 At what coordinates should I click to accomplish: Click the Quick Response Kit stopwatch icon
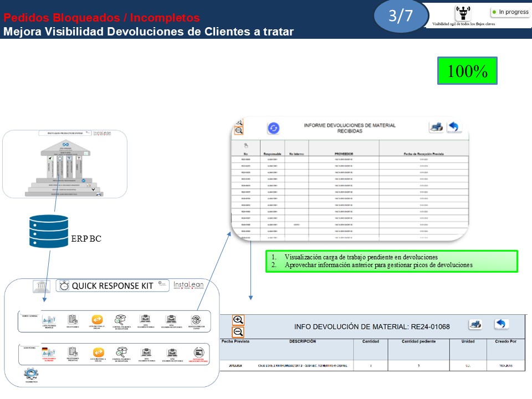(x=64, y=285)
